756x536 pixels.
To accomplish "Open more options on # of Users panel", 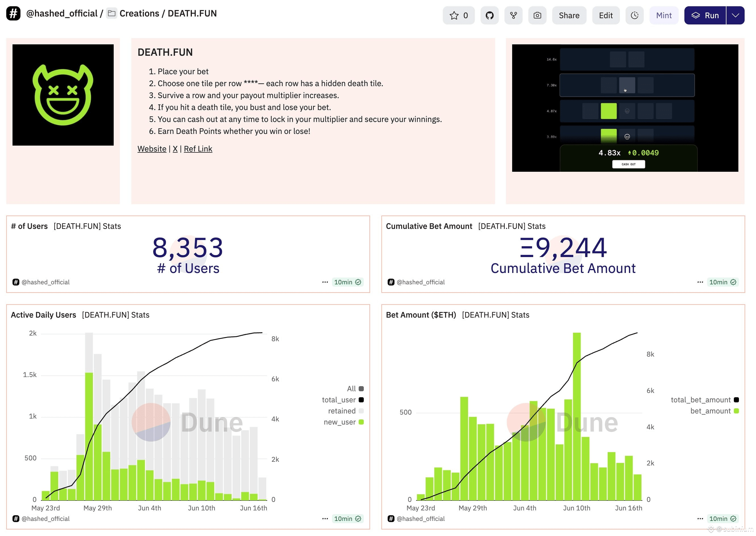I will click(325, 282).
